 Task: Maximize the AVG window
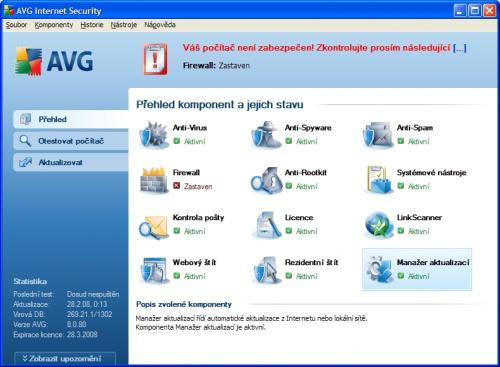(x=475, y=11)
